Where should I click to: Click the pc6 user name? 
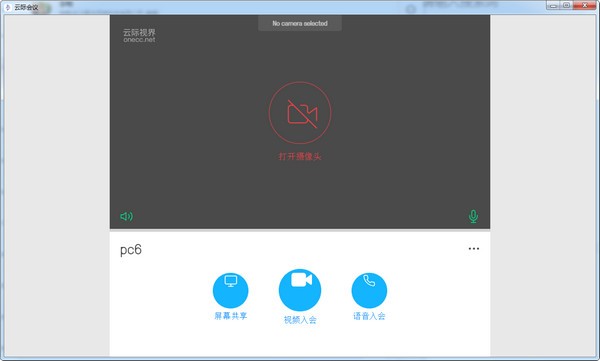[x=131, y=250]
